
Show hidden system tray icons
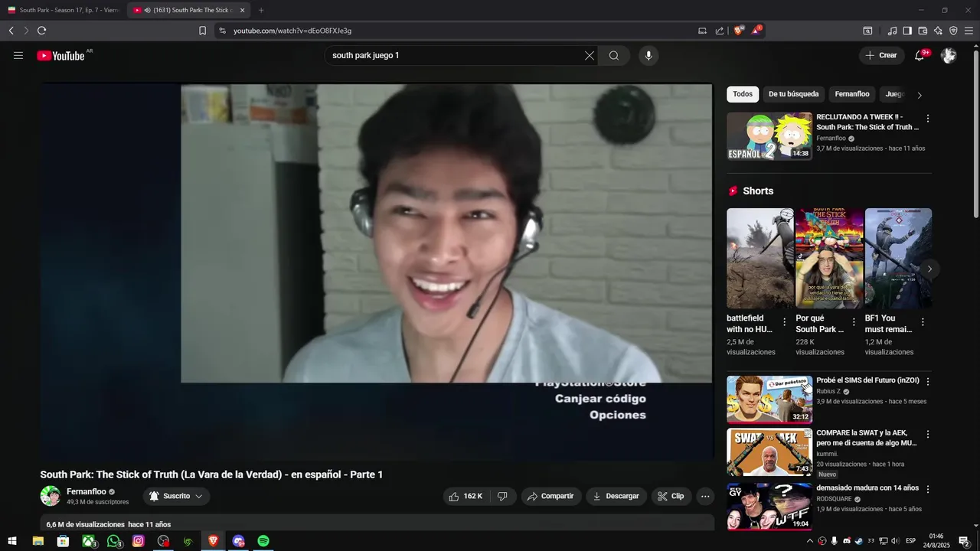tap(810, 541)
